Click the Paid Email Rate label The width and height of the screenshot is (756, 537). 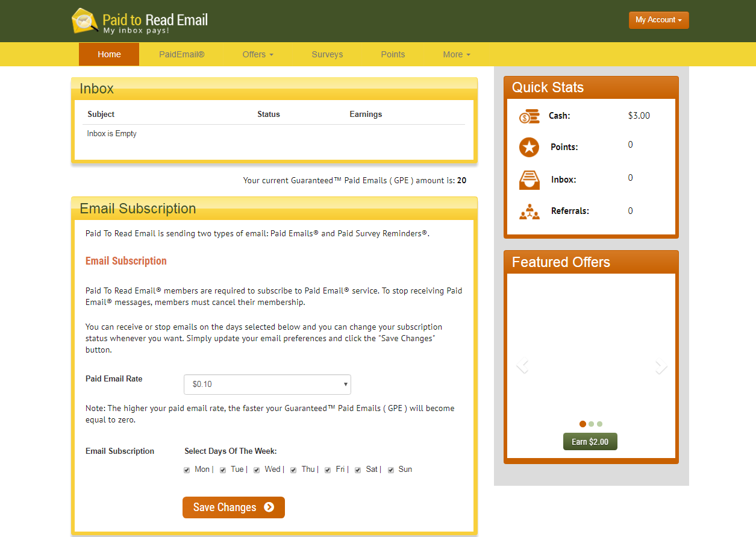(x=114, y=378)
